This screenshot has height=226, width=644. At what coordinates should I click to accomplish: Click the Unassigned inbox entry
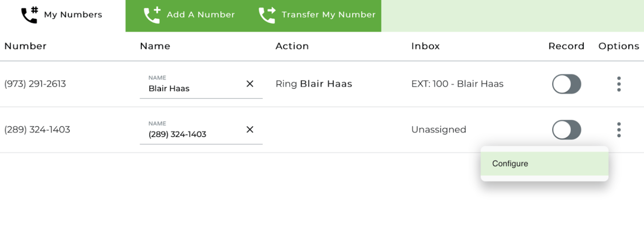[439, 130]
